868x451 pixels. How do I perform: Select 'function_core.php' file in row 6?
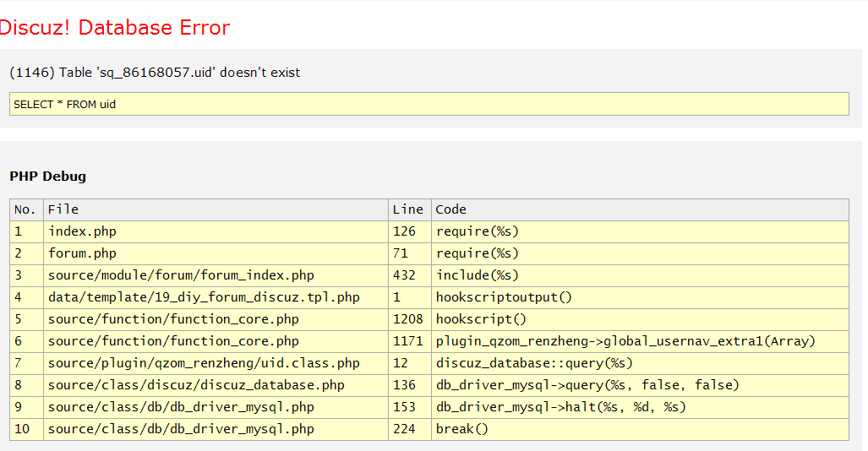click(x=216, y=341)
